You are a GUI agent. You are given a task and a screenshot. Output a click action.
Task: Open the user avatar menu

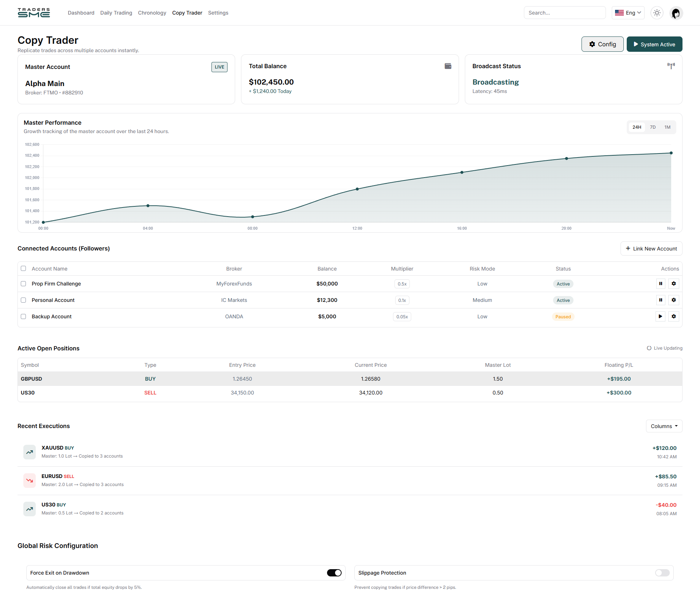(x=676, y=13)
